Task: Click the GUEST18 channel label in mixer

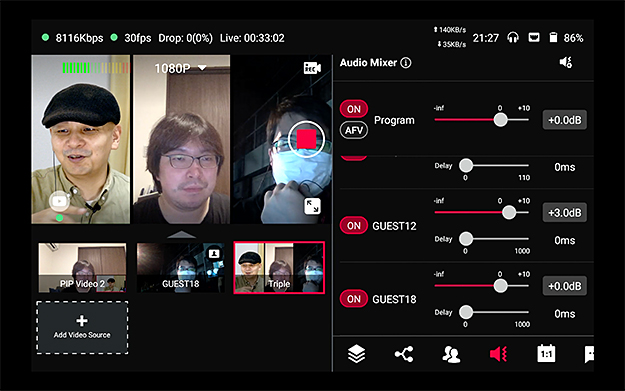Action: (x=394, y=299)
